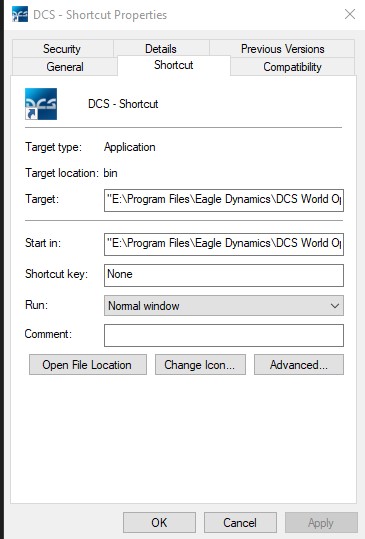365x539 pixels.
Task: Open Advanced shortcut settings
Action: pyautogui.click(x=299, y=365)
